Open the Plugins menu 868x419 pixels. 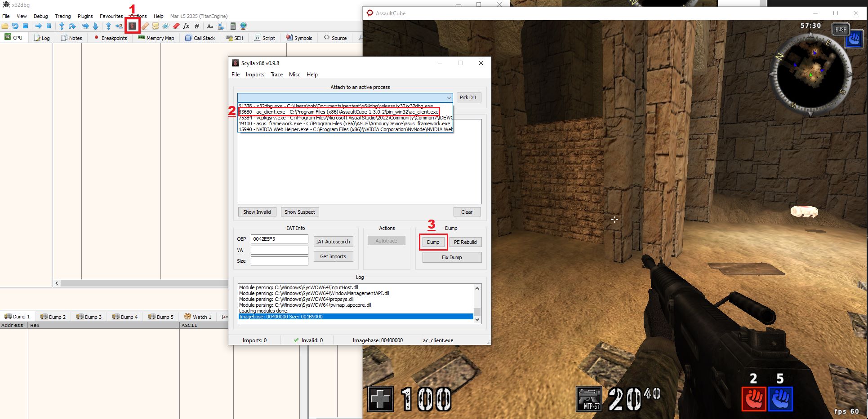[x=85, y=16]
